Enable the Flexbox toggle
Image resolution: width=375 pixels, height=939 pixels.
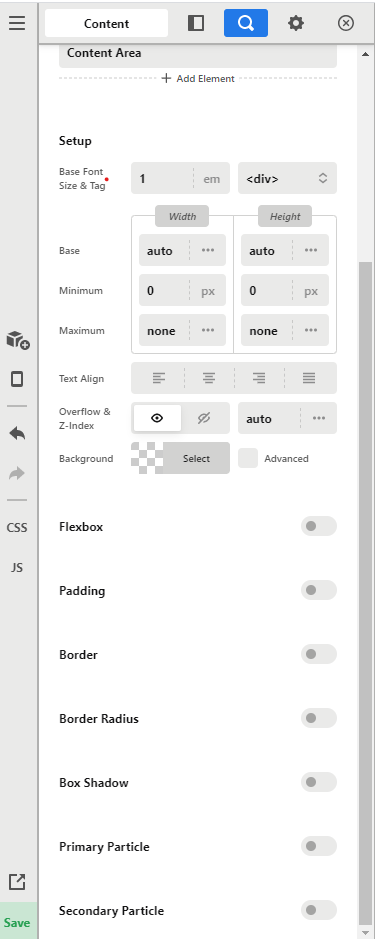[x=319, y=526]
